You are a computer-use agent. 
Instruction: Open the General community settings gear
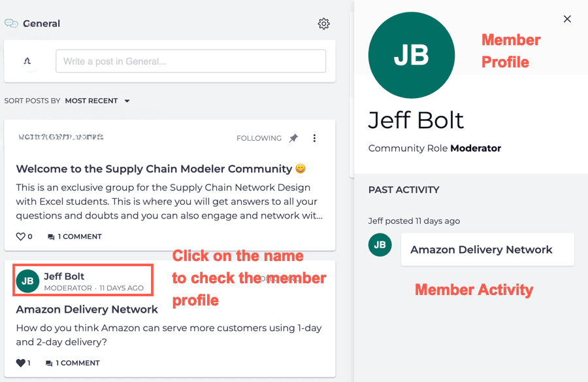323,24
